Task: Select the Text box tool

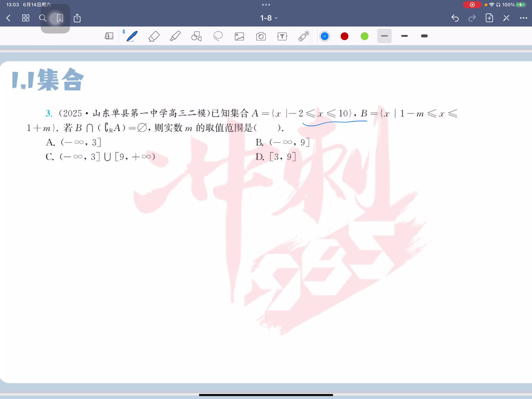Action: [x=282, y=36]
